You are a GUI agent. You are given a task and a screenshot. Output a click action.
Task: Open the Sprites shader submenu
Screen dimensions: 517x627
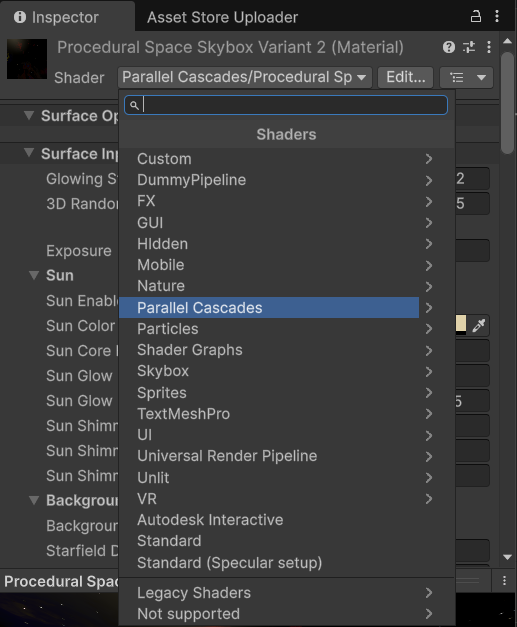[287, 393]
